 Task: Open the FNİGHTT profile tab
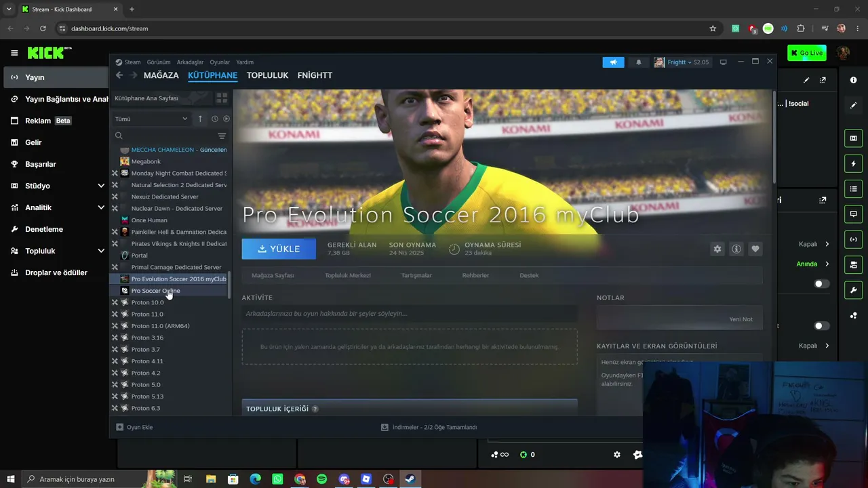315,75
